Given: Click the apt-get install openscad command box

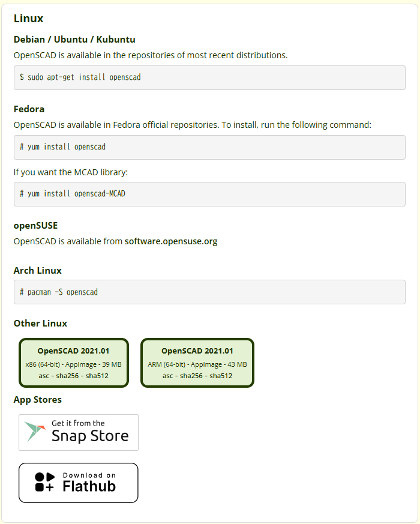Looking at the screenshot, I should [x=209, y=77].
